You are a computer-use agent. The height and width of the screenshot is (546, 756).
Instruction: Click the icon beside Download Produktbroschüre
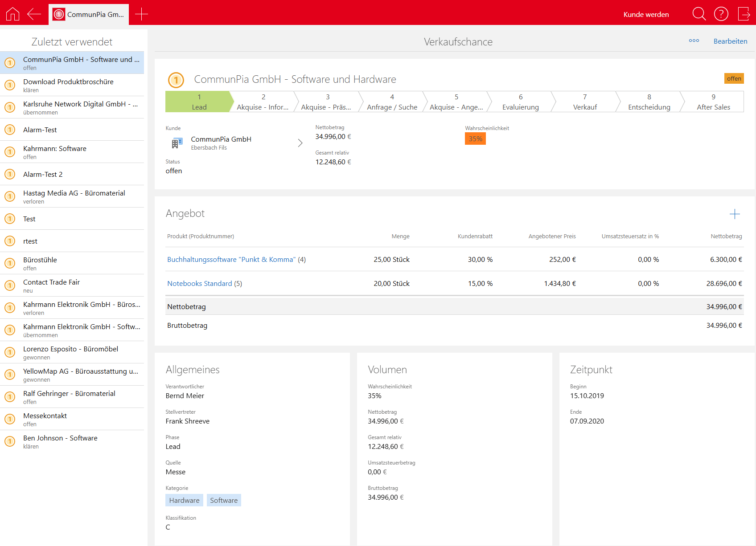10,85
